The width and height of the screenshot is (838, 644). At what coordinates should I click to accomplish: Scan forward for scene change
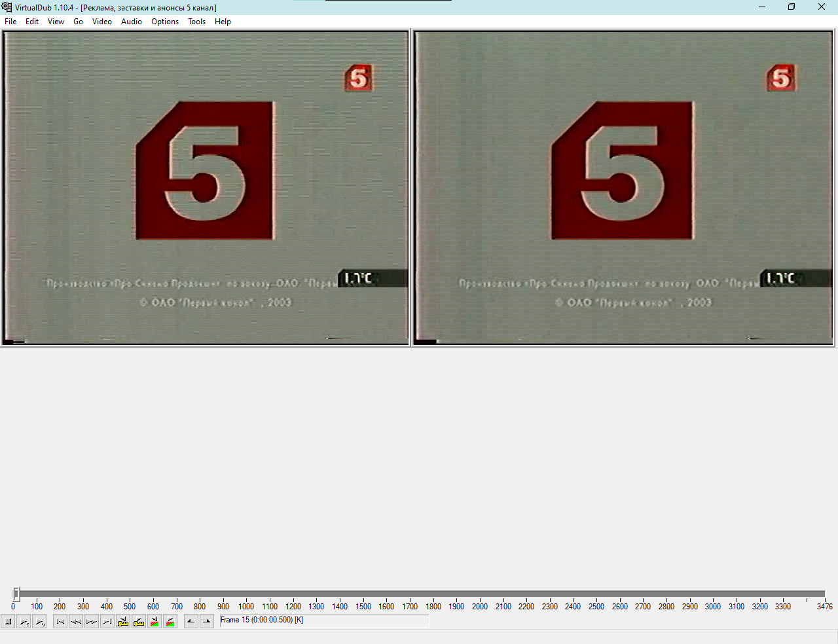[170, 621]
